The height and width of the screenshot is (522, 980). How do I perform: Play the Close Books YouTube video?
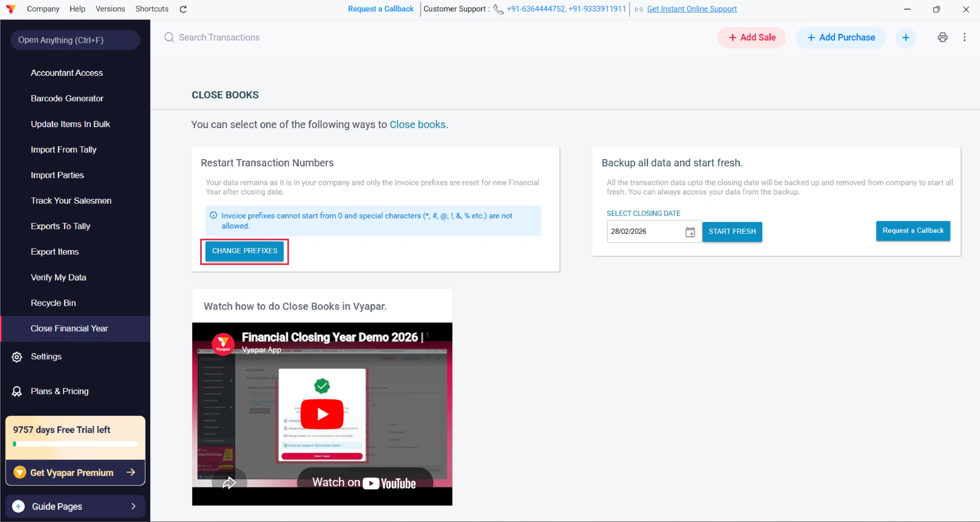click(x=322, y=414)
